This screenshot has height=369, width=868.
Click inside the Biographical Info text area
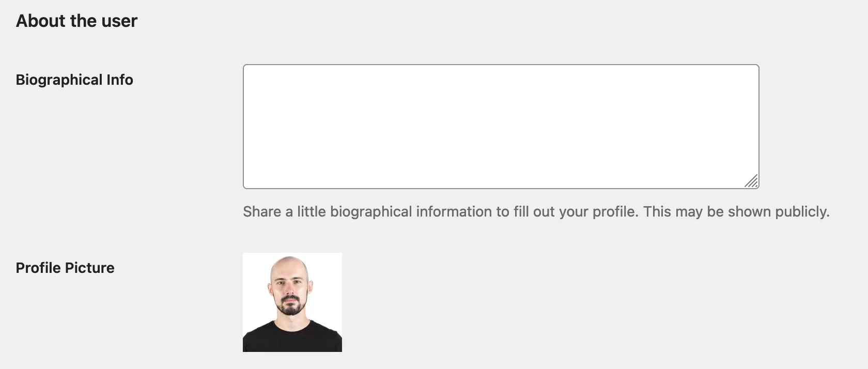(x=500, y=126)
